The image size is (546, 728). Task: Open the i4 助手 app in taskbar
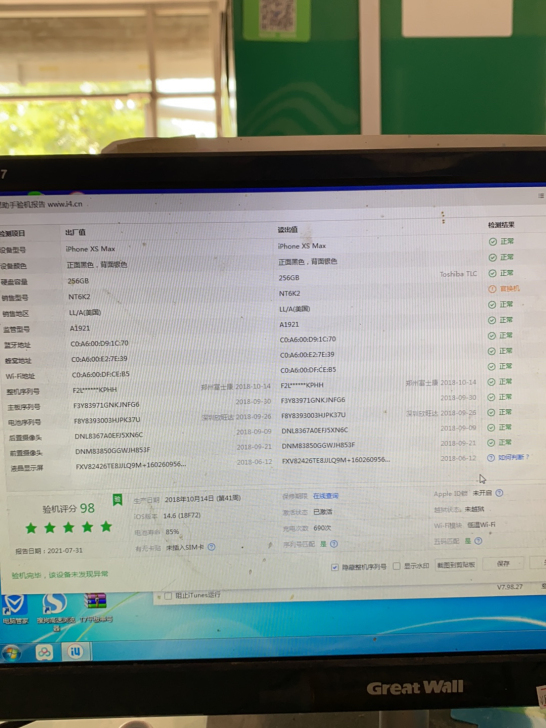point(75,651)
